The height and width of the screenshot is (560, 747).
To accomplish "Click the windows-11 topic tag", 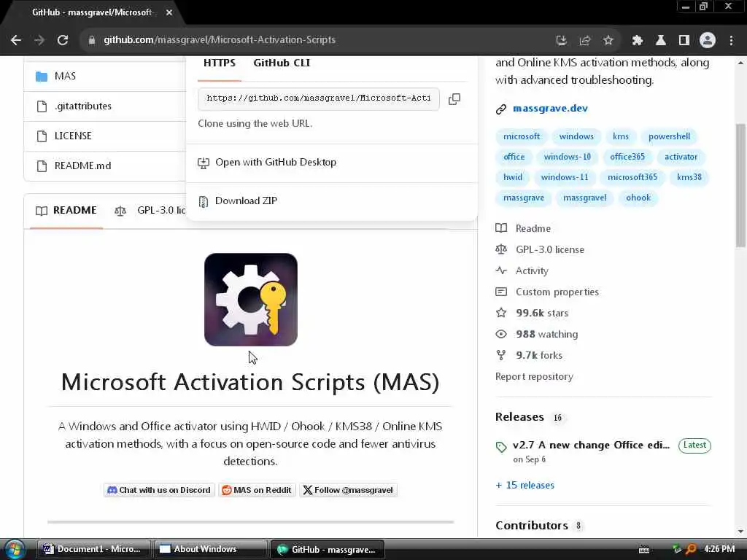I will (565, 178).
